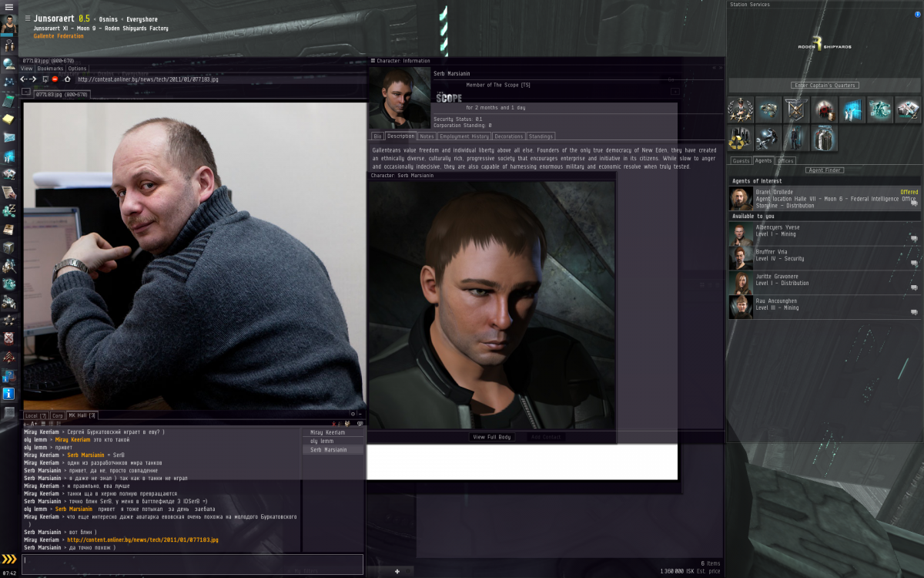This screenshot has height=578, width=924.
Task: Open the blue laboratory station service
Action: coord(852,110)
